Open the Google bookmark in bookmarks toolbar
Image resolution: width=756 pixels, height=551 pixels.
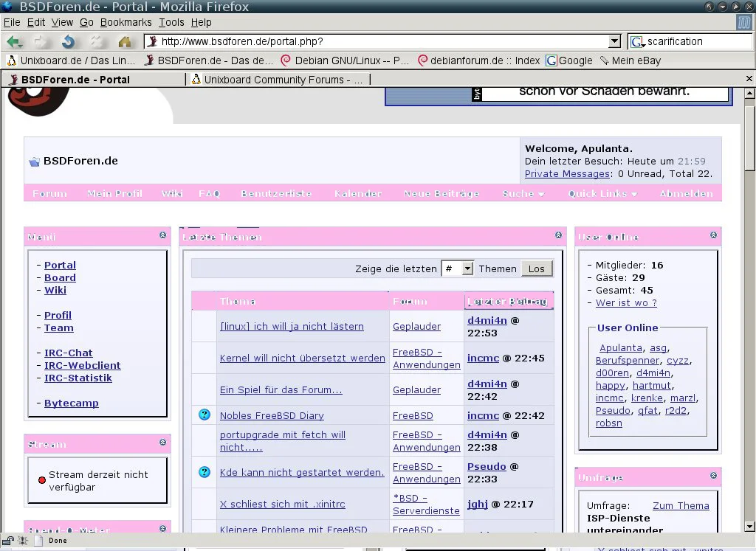569,60
